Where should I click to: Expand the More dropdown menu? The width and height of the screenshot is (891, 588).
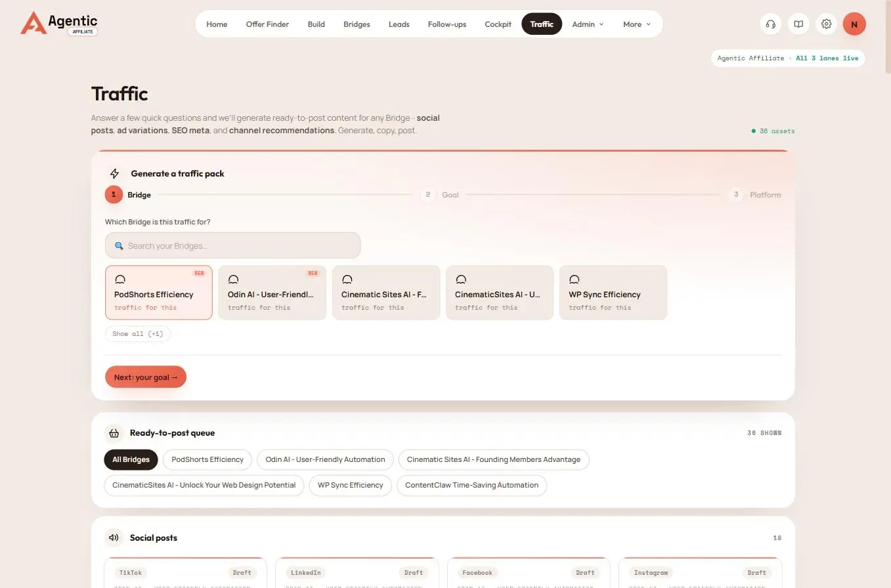tap(637, 24)
